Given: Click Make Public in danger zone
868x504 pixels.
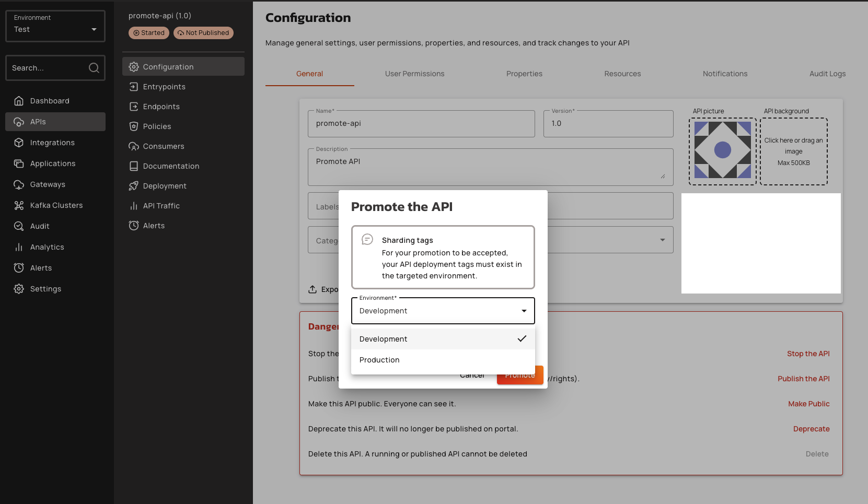Looking at the screenshot, I should 808,404.
